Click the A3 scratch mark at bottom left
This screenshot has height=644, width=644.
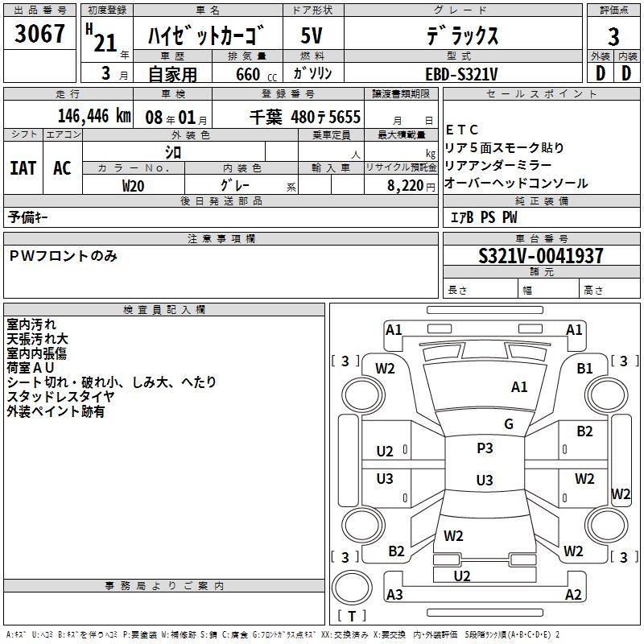(x=395, y=595)
